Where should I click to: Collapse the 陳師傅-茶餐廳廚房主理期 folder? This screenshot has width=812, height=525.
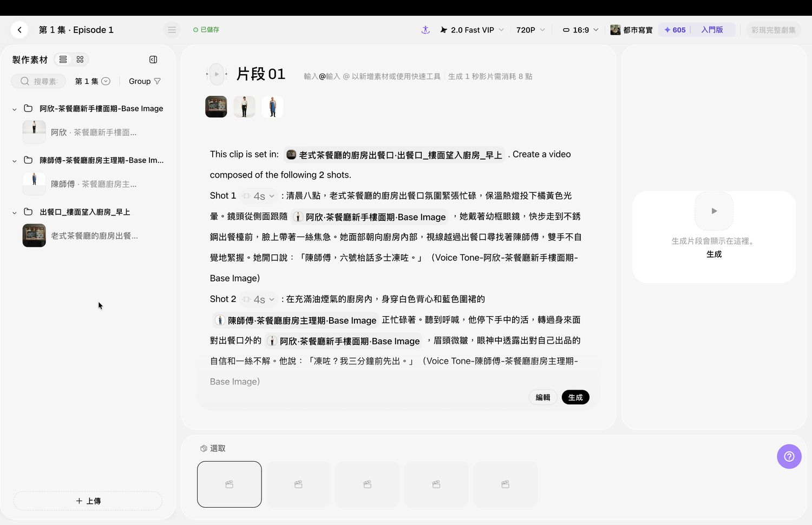coord(15,161)
